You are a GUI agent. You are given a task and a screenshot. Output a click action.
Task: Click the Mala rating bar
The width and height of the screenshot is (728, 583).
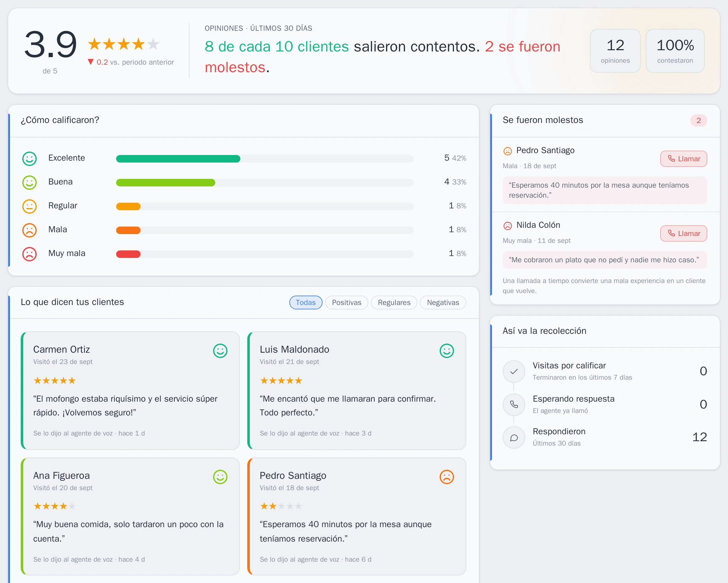point(265,230)
